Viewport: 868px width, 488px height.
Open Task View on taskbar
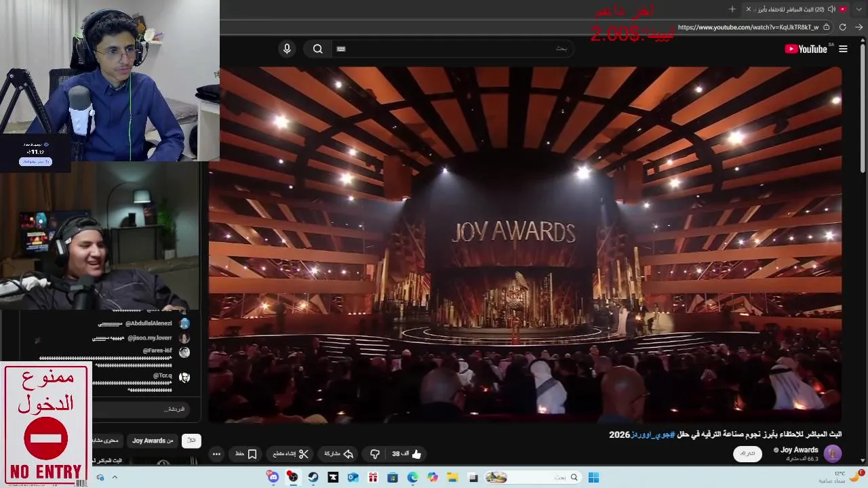(473, 477)
